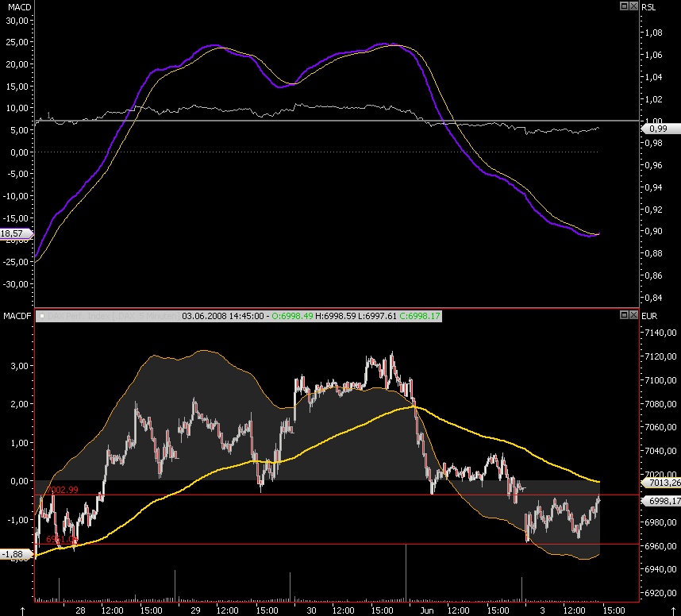Click the up arrow at the bottom-right corner

coord(674,611)
